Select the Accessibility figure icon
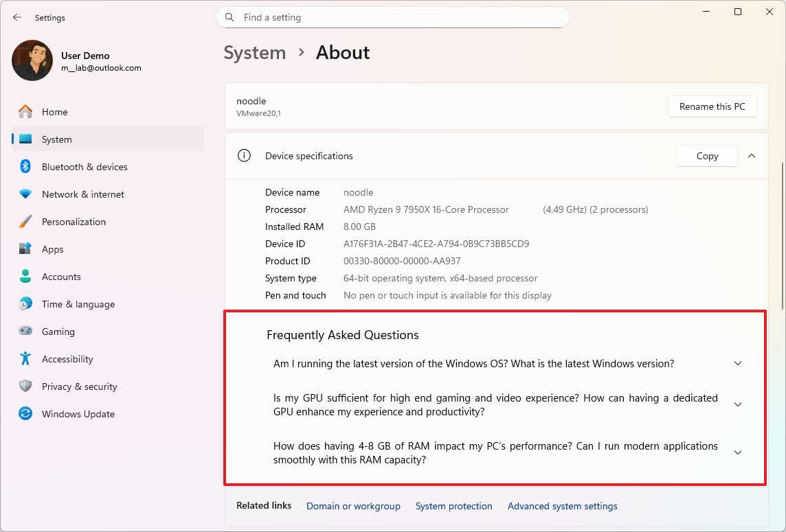Image resolution: width=786 pixels, height=532 pixels. pos(25,359)
